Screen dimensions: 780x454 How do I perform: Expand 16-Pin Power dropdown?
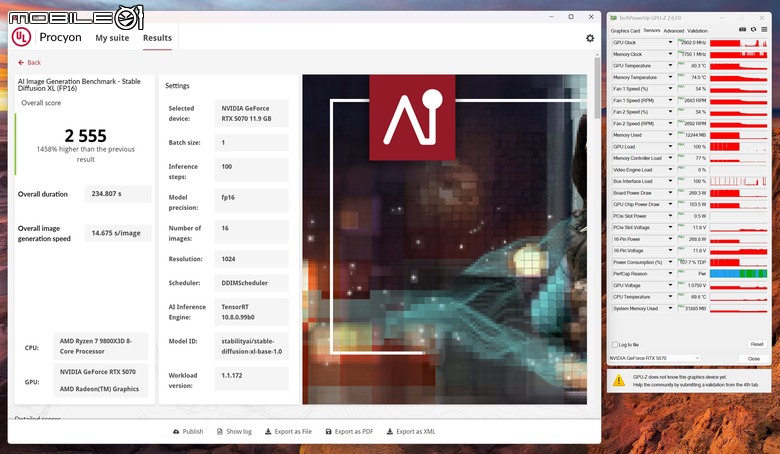[670, 239]
